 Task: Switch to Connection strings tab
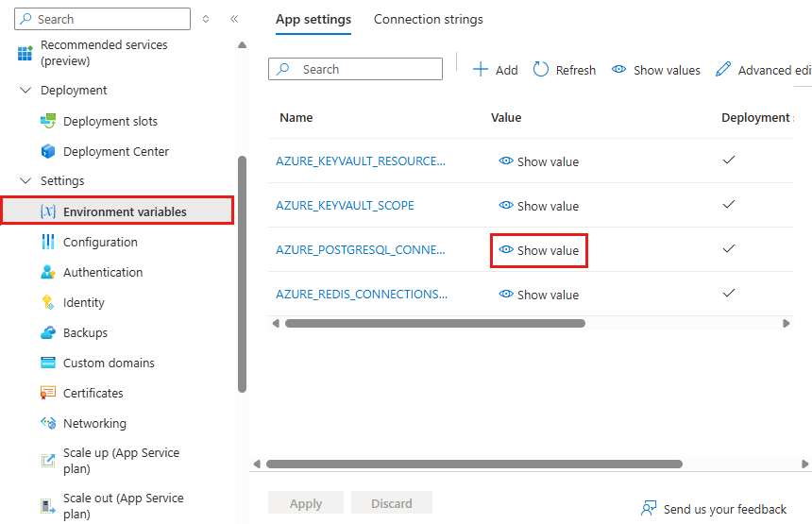(428, 19)
